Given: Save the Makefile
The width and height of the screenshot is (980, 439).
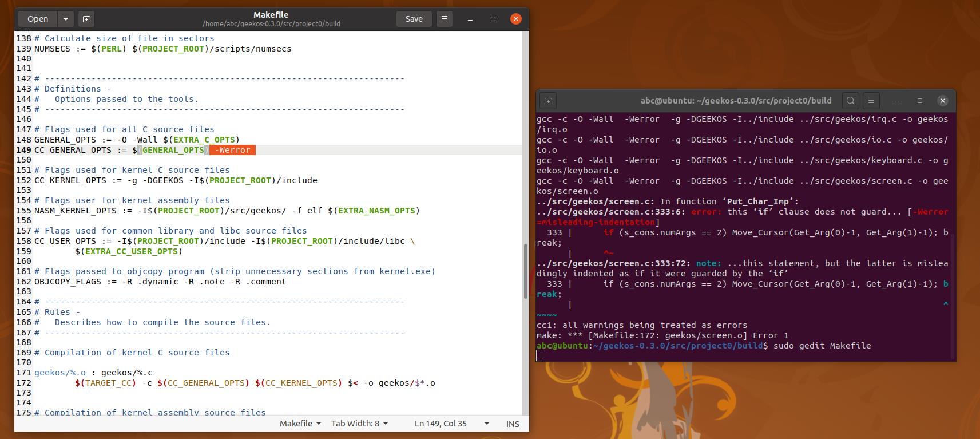Looking at the screenshot, I should coord(414,19).
